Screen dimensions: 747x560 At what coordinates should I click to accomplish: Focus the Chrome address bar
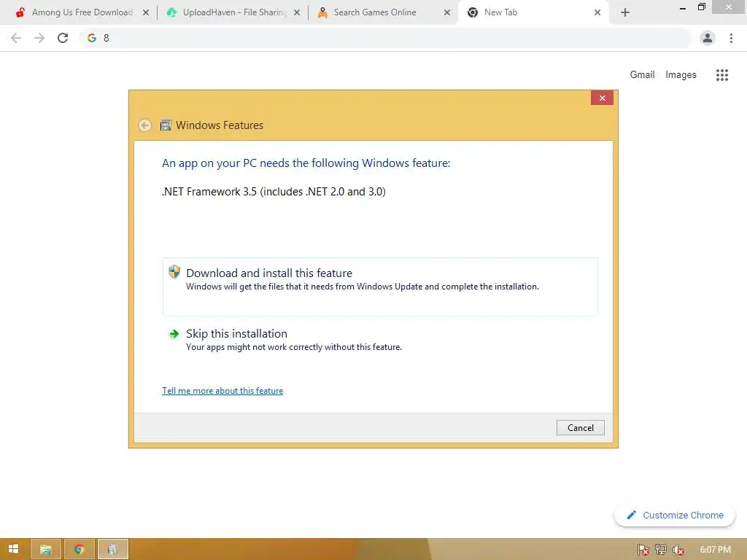pos(385,38)
